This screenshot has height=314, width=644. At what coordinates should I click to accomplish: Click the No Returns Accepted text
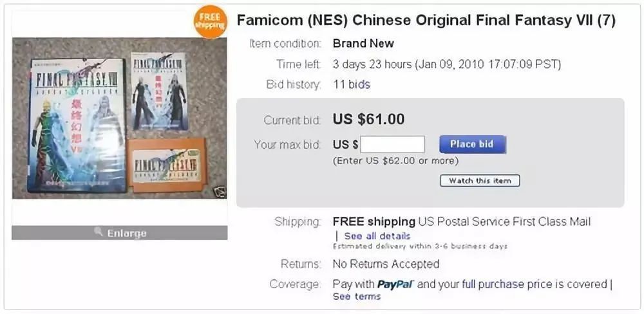coord(386,264)
